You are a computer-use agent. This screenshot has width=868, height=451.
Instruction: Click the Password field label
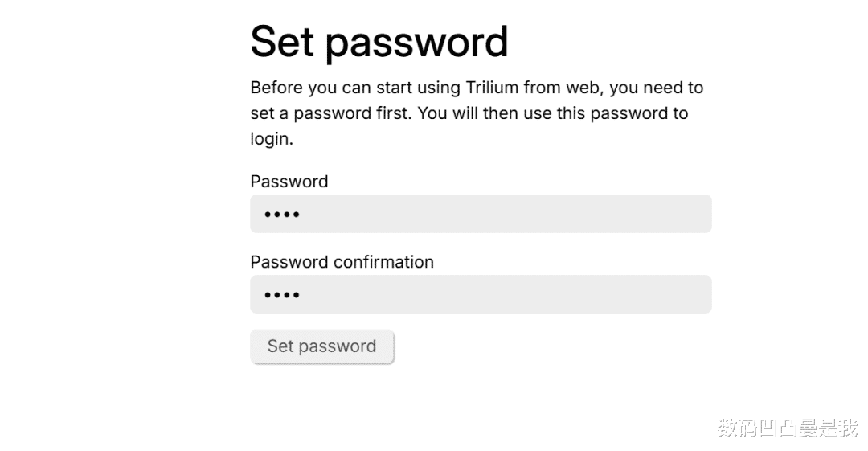[x=289, y=182]
